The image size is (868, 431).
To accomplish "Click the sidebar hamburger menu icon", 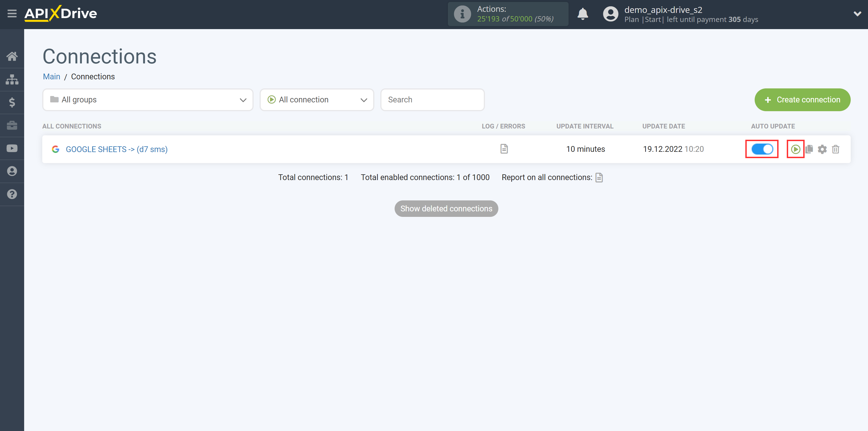I will pos(12,13).
